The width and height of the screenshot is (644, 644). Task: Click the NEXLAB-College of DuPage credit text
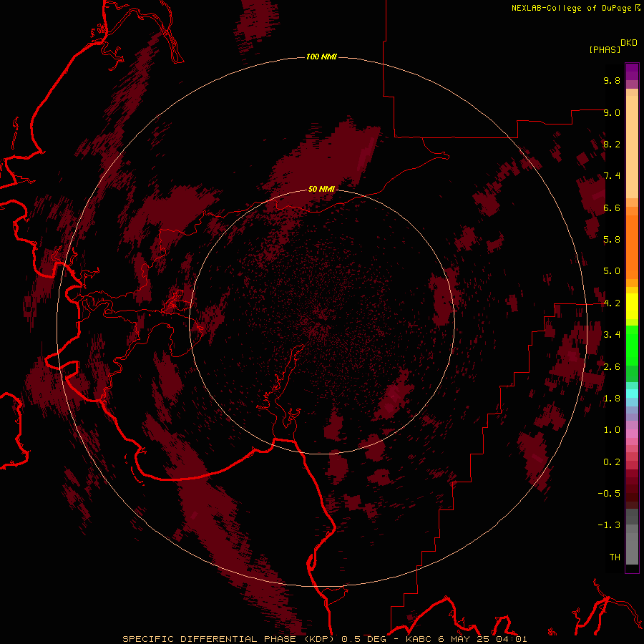click(572, 8)
